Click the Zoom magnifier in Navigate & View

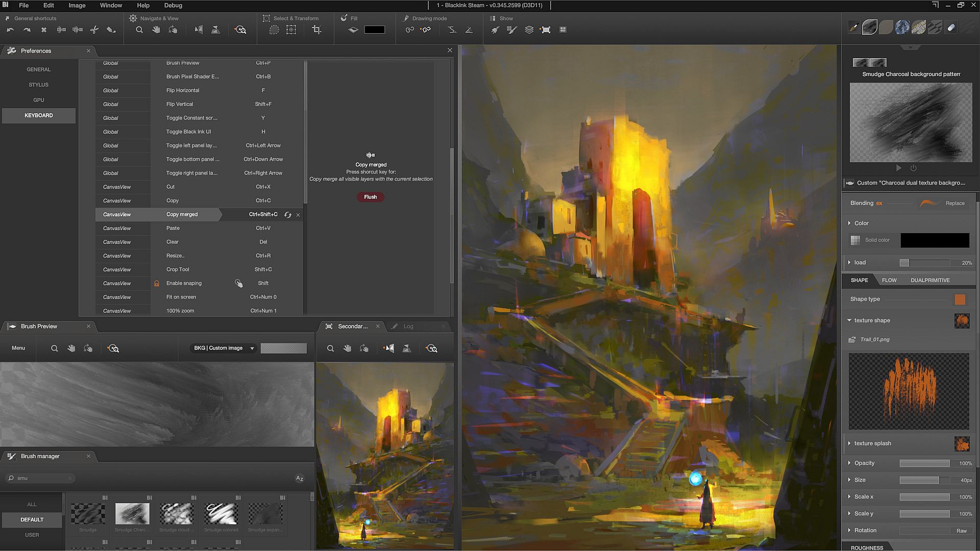pyautogui.click(x=139, y=30)
